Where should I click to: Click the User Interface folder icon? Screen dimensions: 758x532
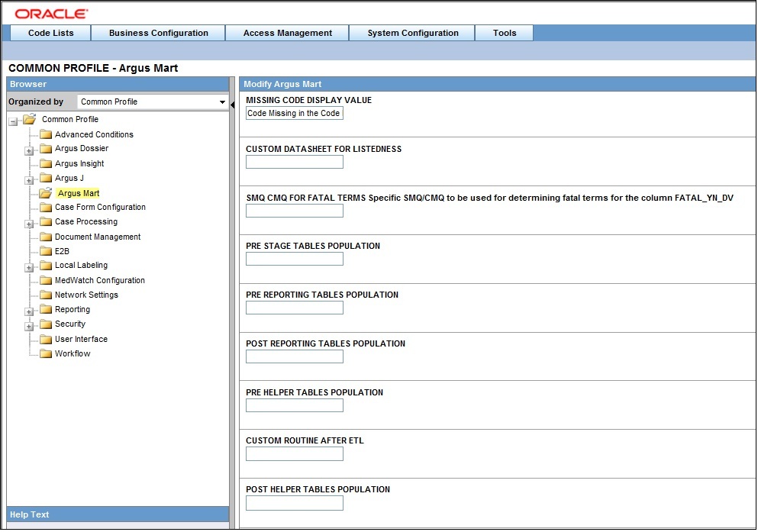click(x=46, y=339)
